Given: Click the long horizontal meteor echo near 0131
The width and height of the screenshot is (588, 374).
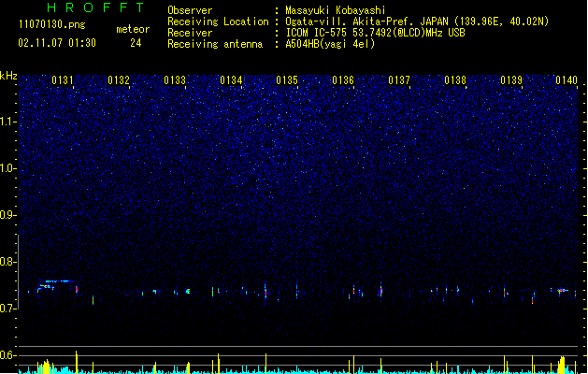Looking at the screenshot, I should (x=59, y=281).
